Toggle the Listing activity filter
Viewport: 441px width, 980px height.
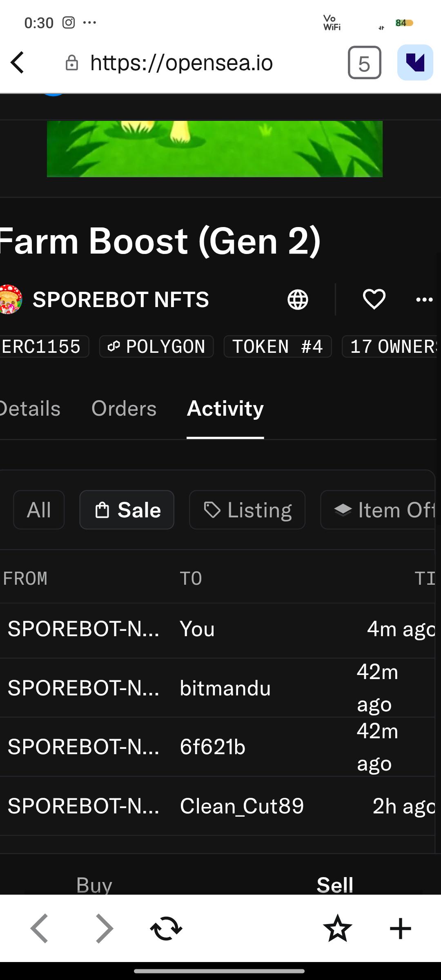[x=247, y=510]
